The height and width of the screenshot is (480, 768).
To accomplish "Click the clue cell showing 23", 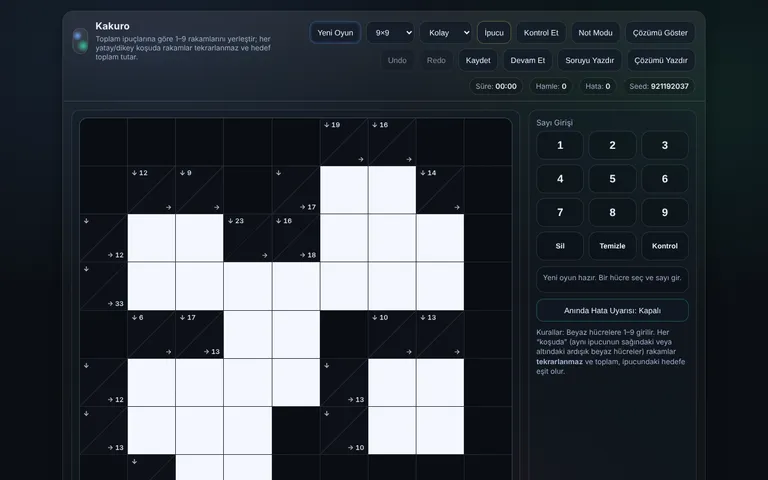I will [x=247, y=238].
